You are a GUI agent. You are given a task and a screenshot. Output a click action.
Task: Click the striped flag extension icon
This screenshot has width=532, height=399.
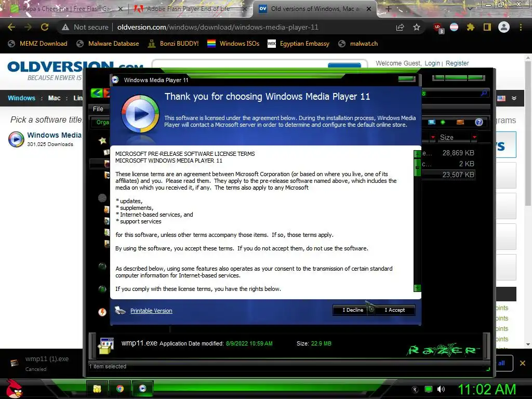454,27
